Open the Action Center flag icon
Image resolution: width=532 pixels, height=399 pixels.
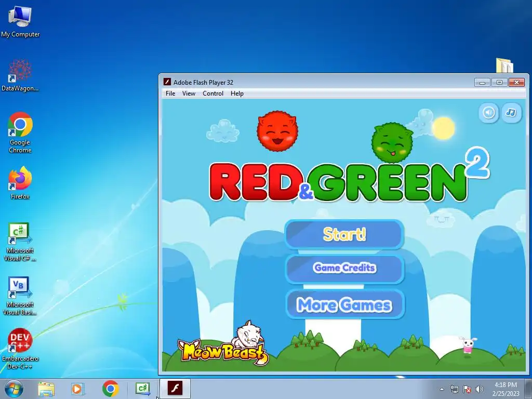pyautogui.click(x=467, y=389)
